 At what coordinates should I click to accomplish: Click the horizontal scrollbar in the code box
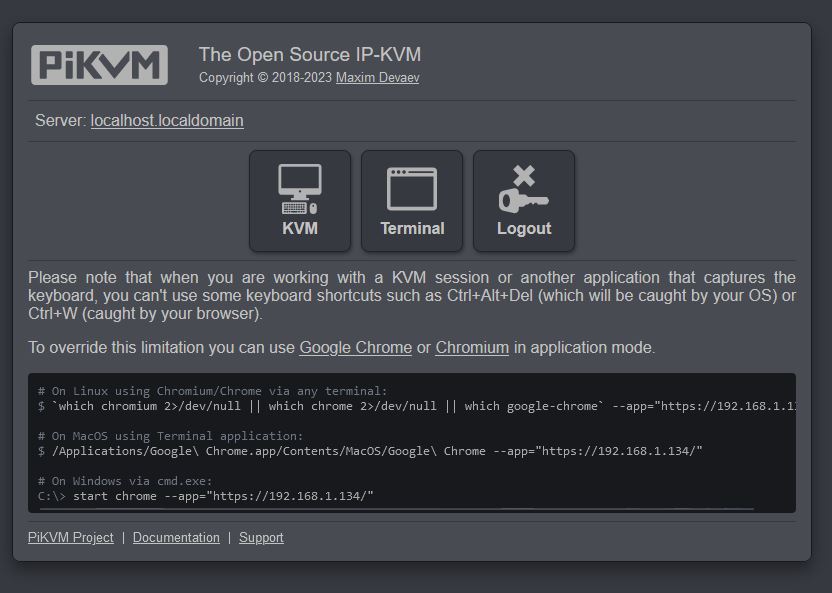coord(397,509)
